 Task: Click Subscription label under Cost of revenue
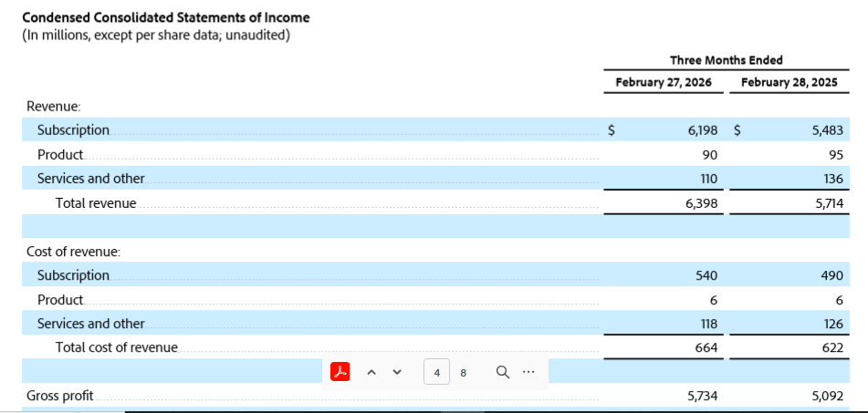point(73,275)
